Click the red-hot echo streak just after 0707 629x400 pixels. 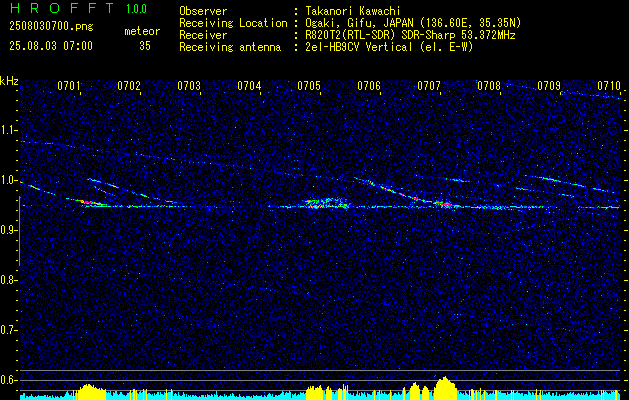[447, 204]
